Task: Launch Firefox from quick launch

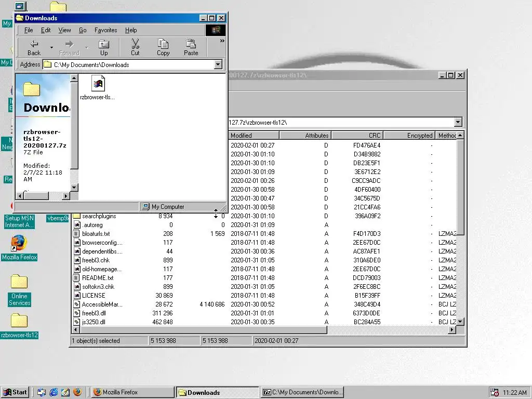Action: click(x=77, y=392)
